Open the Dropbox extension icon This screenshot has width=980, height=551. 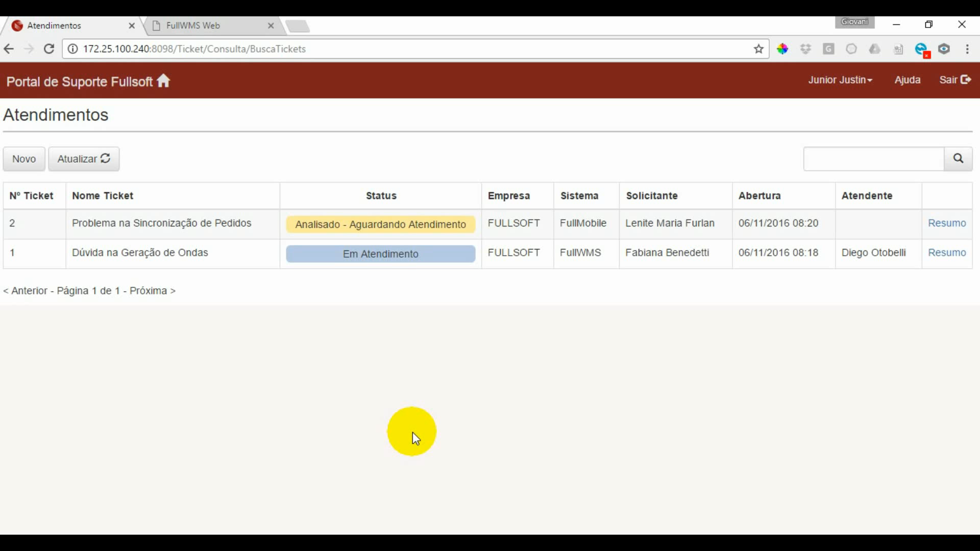click(x=805, y=49)
